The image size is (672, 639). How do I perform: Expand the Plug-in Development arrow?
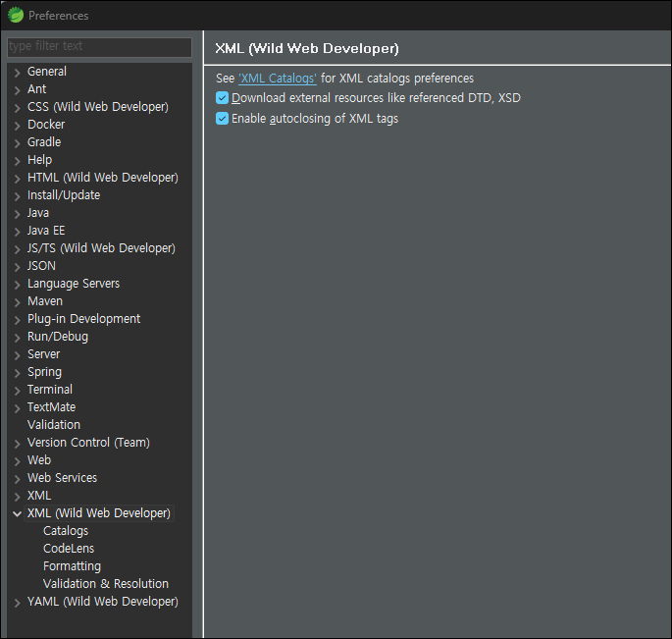[x=17, y=320]
